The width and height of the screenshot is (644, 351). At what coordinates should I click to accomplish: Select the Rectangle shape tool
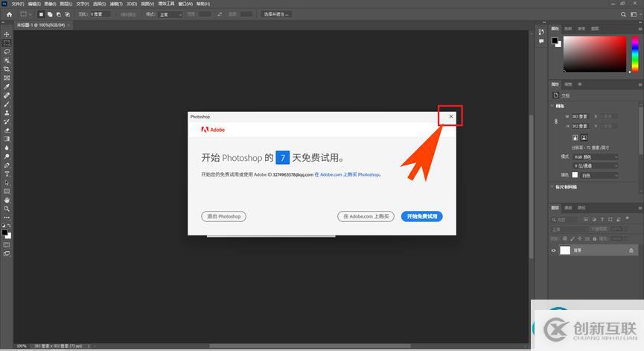[7, 191]
